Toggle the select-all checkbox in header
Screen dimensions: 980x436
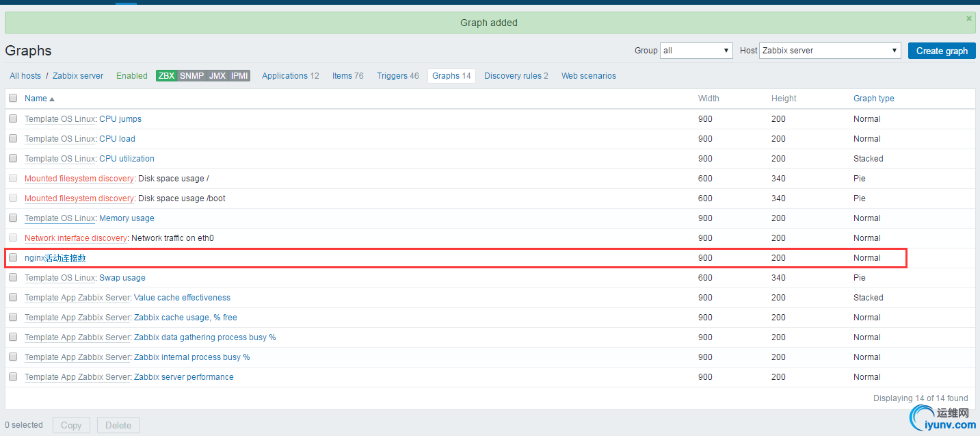pos(13,98)
